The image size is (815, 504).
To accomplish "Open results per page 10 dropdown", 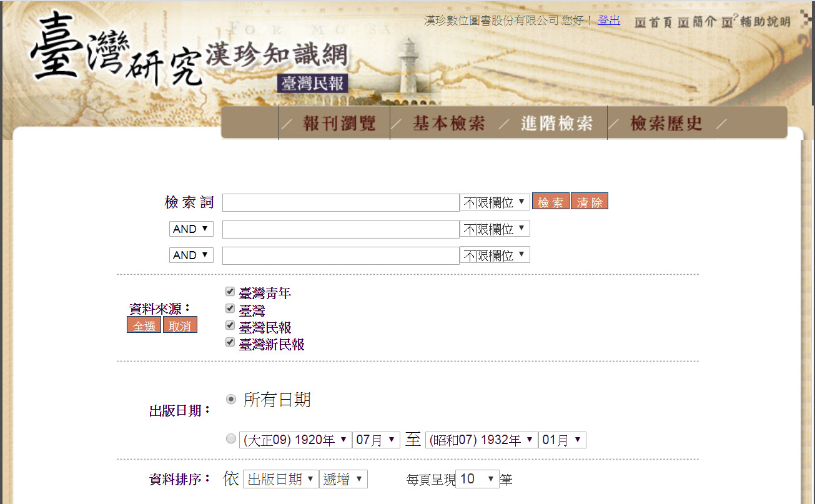I will (477, 479).
